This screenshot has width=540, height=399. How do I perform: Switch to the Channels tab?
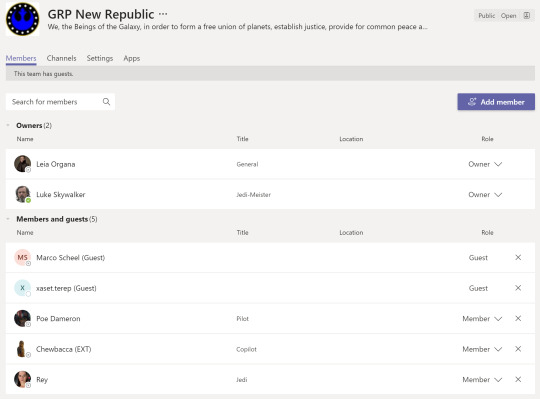click(x=62, y=58)
